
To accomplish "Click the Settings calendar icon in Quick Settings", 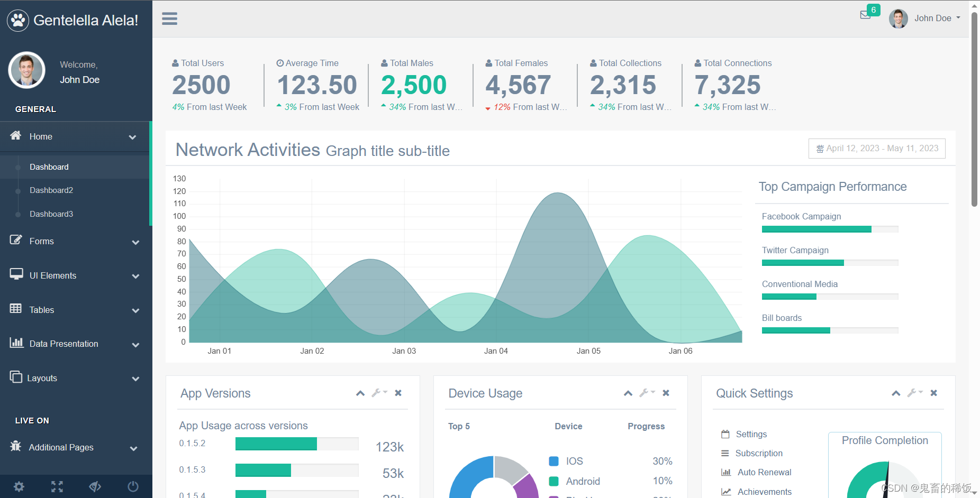I will (x=725, y=434).
